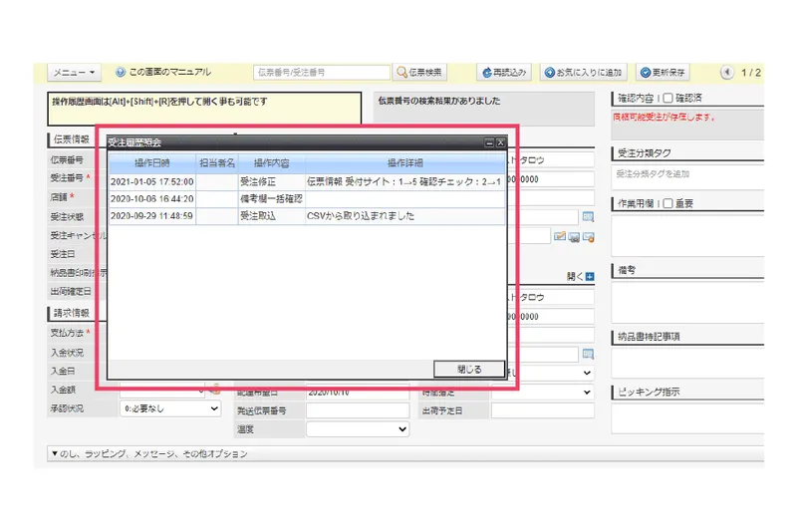Click the 操作詳細 column header
This screenshot has height=532, width=797.
(405, 163)
